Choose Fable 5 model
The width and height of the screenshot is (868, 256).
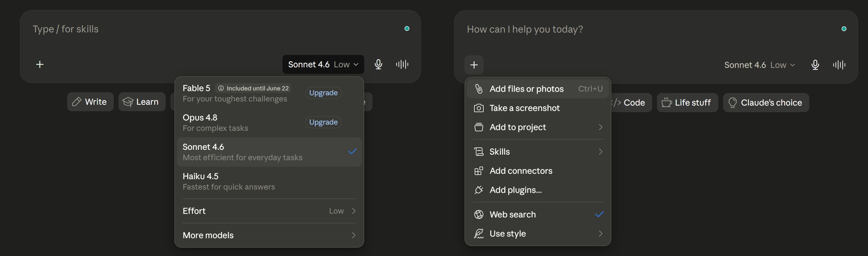tap(269, 93)
